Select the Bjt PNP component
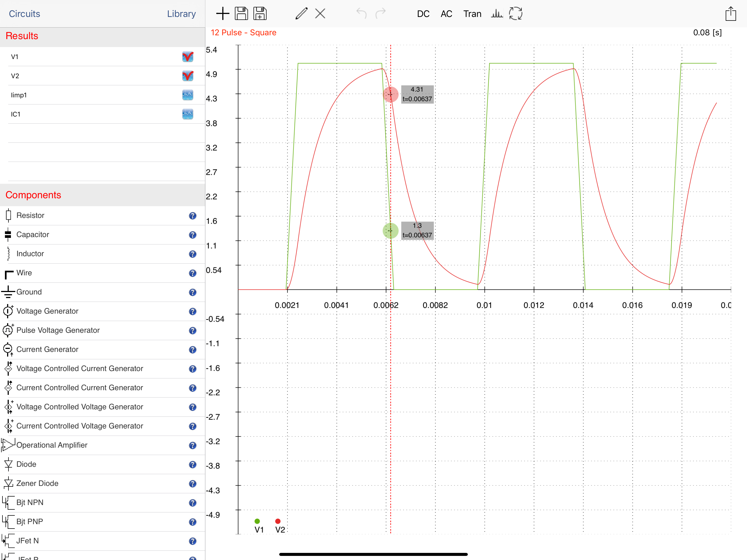The height and width of the screenshot is (560, 747). click(102, 522)
